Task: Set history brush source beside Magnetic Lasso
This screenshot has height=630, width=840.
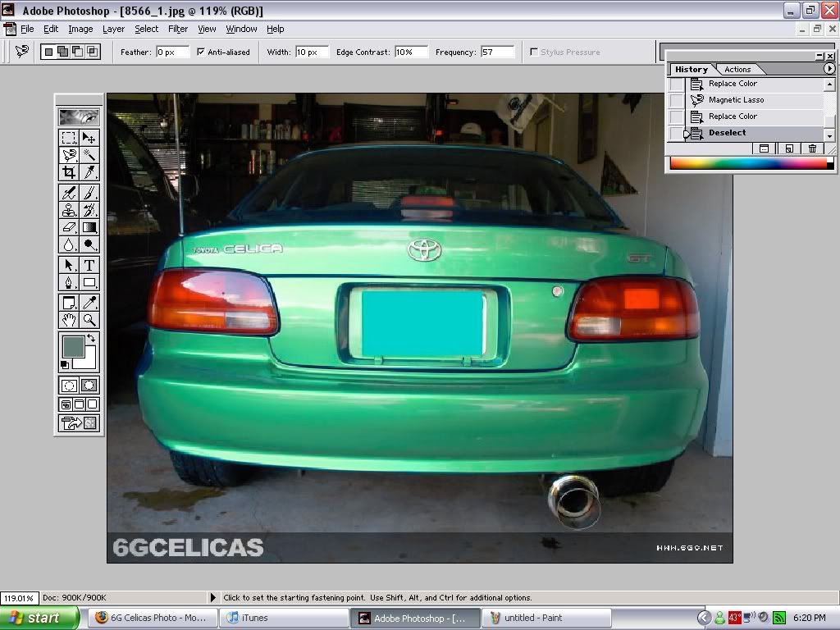Action: pos(677,100)
